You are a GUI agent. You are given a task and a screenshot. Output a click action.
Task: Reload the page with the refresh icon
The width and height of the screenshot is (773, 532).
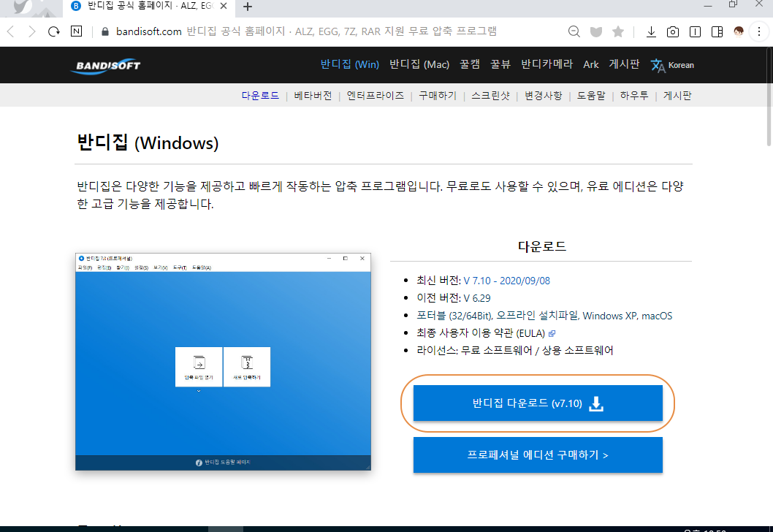point(54,32)
